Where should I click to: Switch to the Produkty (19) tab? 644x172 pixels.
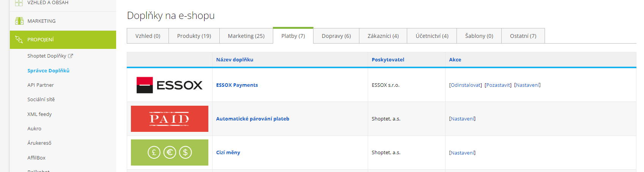click(194, 36)
